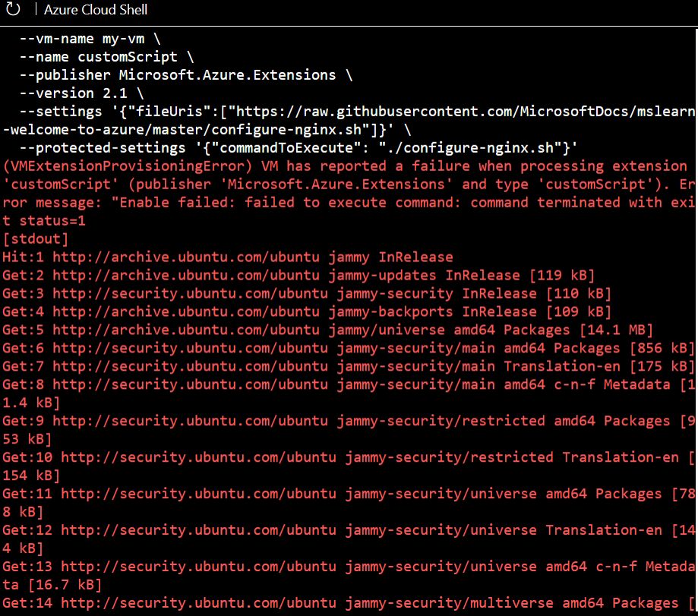Select the '--name customScript' line
Image resolution: width=698 pixels, height=616 pixels.
point(106,57)
